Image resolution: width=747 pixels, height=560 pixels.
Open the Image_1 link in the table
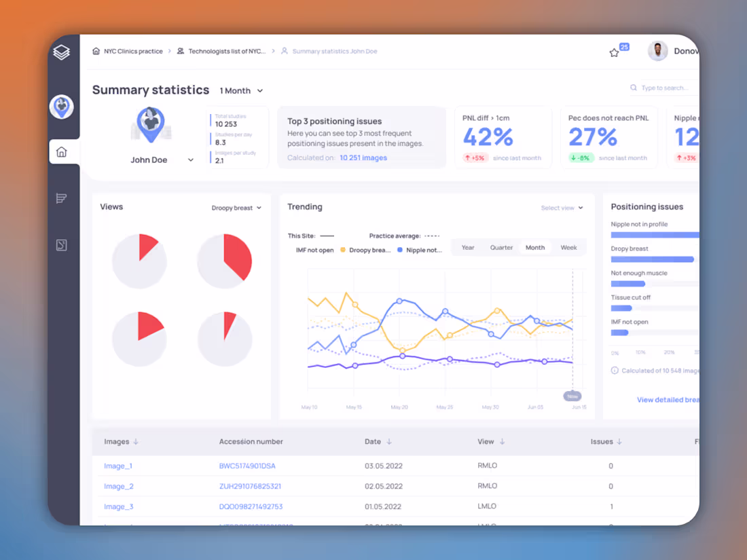118,466
